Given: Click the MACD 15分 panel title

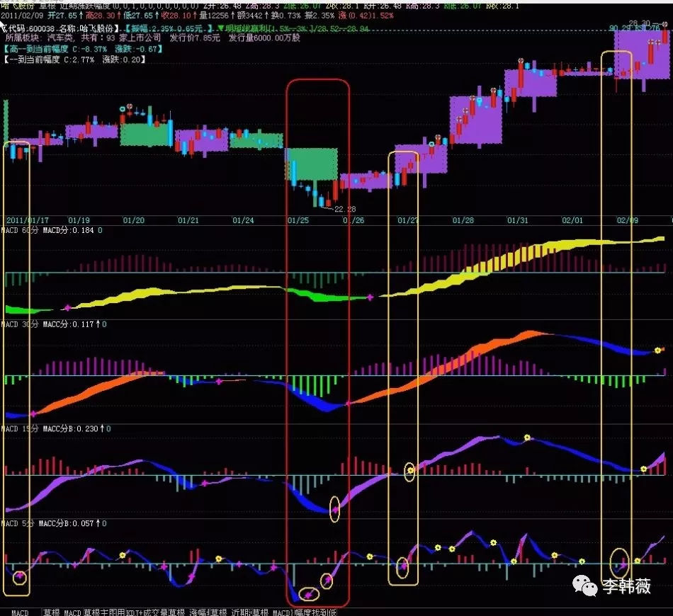Looking at the screenshot, I should 20,428.
